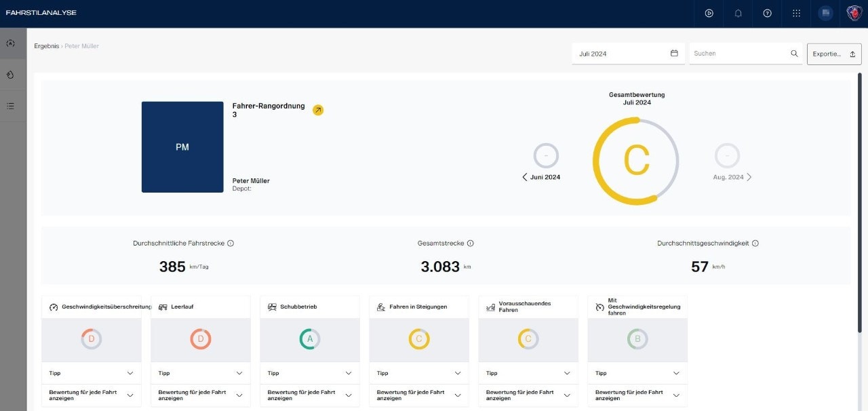Click the C rating ring for Vorausschauendes Fahren
This screenshot has height=411, width=868.
click(528, 339)
